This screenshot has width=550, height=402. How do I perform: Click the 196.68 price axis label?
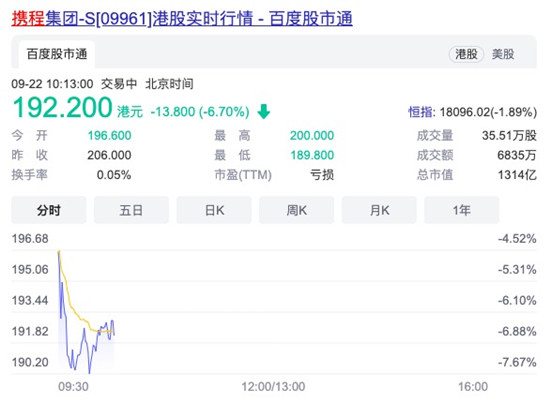click(x=30, y=239)
